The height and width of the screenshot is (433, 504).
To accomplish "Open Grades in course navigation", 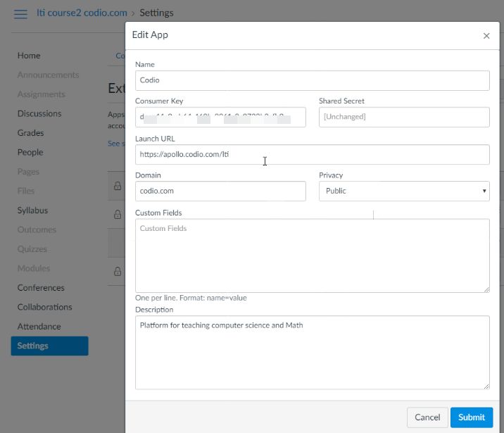I will coord(30,133).
